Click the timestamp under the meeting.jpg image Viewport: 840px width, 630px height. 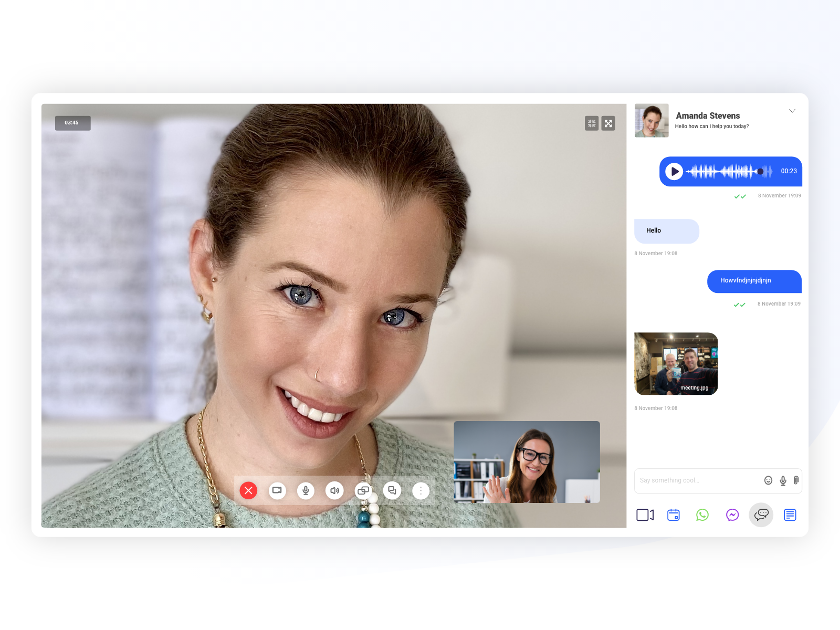[656, 408]
